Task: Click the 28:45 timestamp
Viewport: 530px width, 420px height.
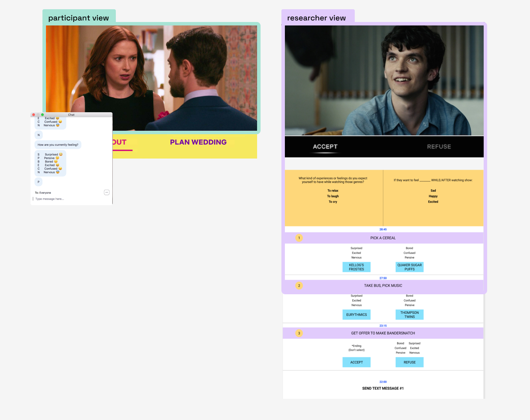Action: tap(383, 229)
